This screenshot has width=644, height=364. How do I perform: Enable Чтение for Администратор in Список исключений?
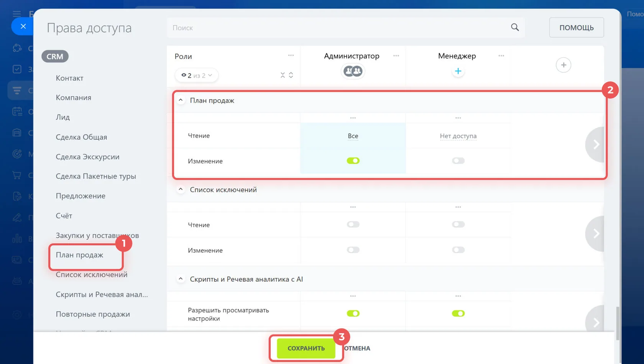click(x=353, y=224)
